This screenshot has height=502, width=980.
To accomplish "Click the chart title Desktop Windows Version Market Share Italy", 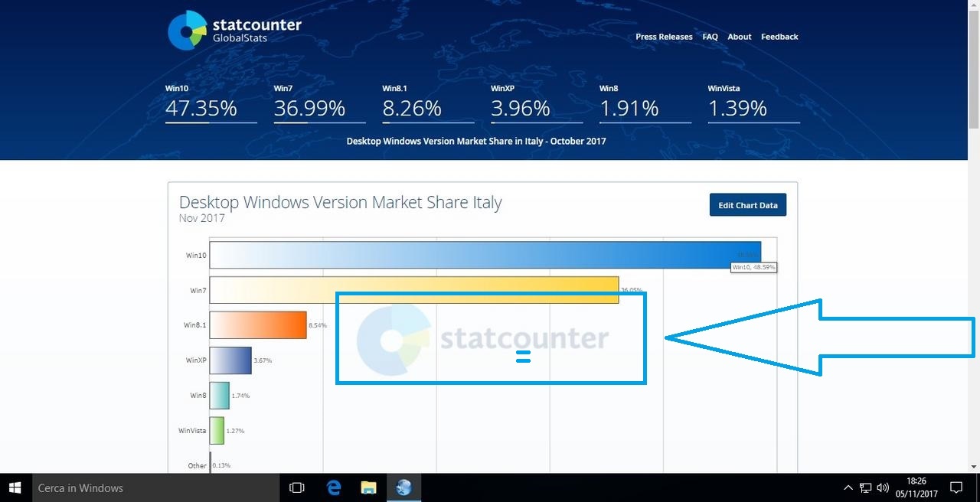I will tap(341, 203).
